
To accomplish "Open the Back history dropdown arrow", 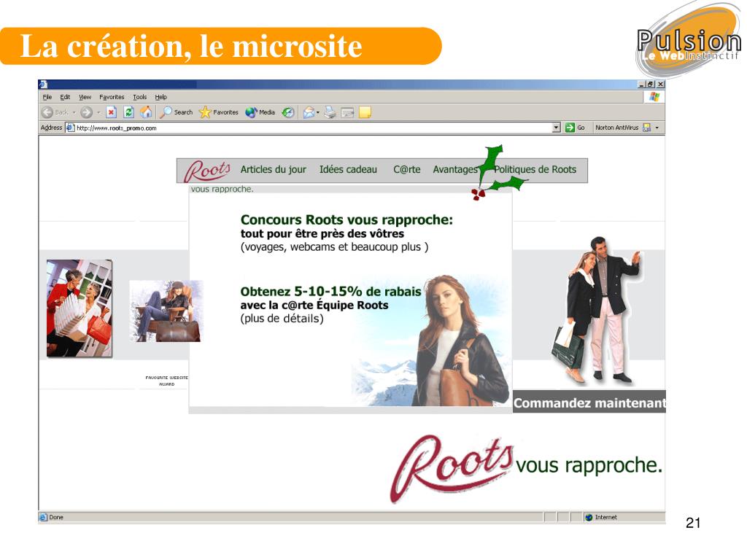I will [x=74, y=112].
